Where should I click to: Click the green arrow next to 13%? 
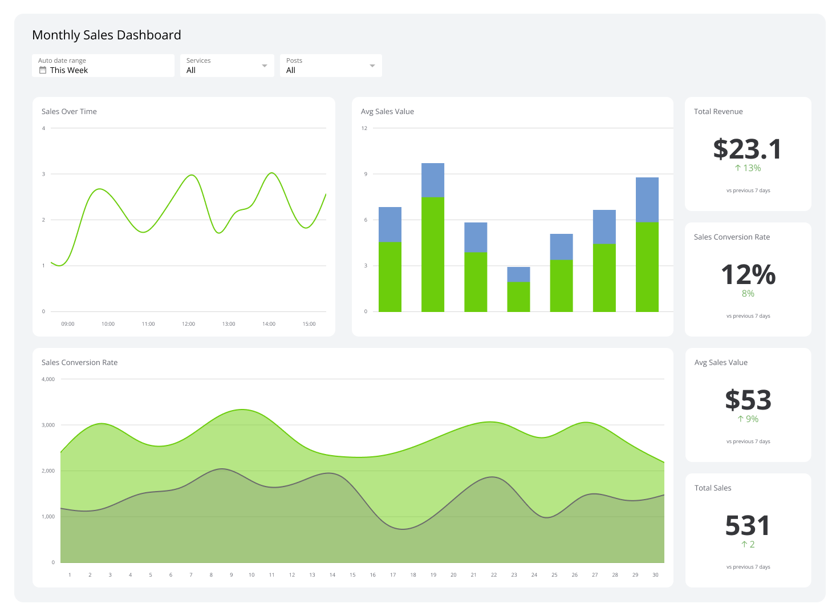tap(736, 168)
